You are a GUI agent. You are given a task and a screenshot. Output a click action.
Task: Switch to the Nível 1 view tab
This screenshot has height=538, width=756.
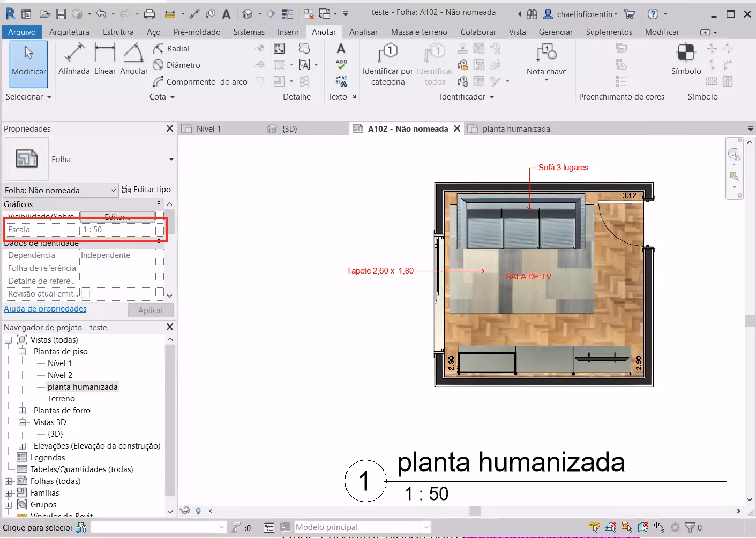(x=208, y=129)
